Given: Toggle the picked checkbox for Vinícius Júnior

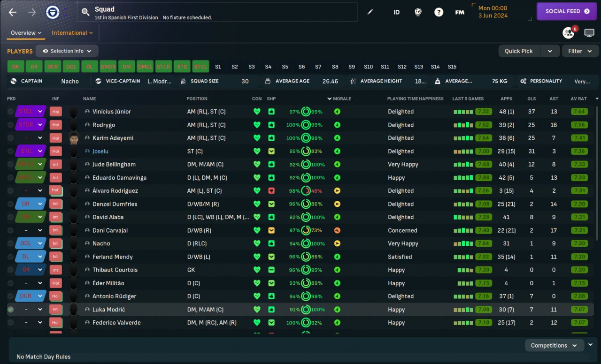Looking at the screenshot, I should (10, 112).
